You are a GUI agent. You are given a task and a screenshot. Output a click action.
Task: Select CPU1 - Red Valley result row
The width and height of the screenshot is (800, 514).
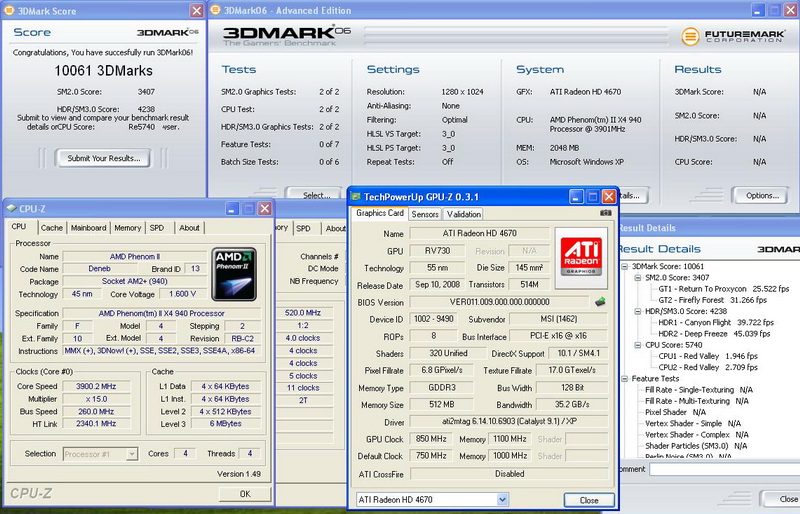point(708,356)
